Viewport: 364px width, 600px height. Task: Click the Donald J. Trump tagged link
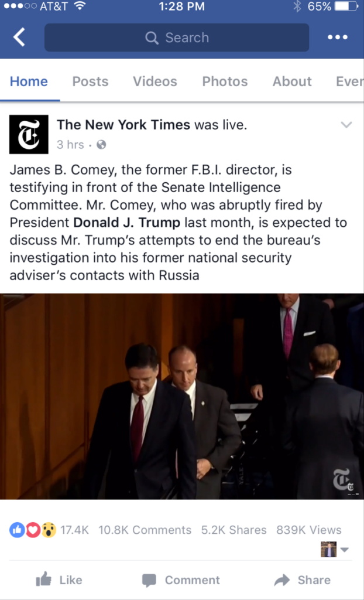(x=126, y=222)
